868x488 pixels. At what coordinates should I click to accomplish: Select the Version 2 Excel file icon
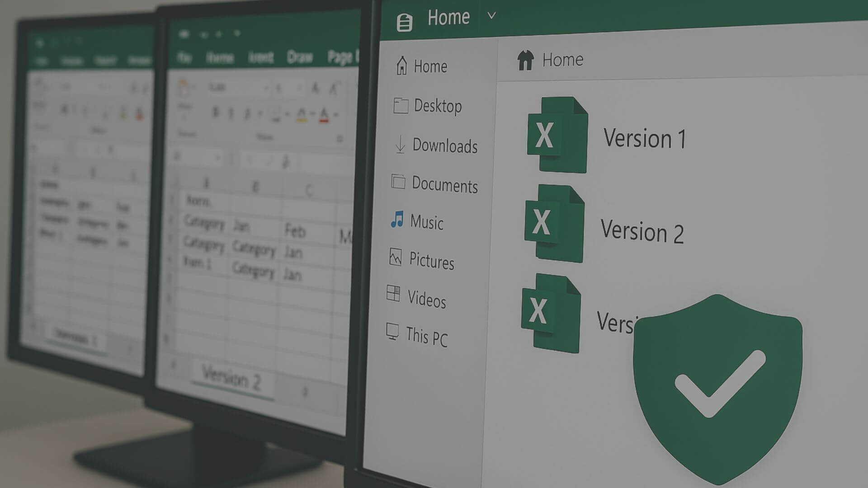[x=555, y=224]
